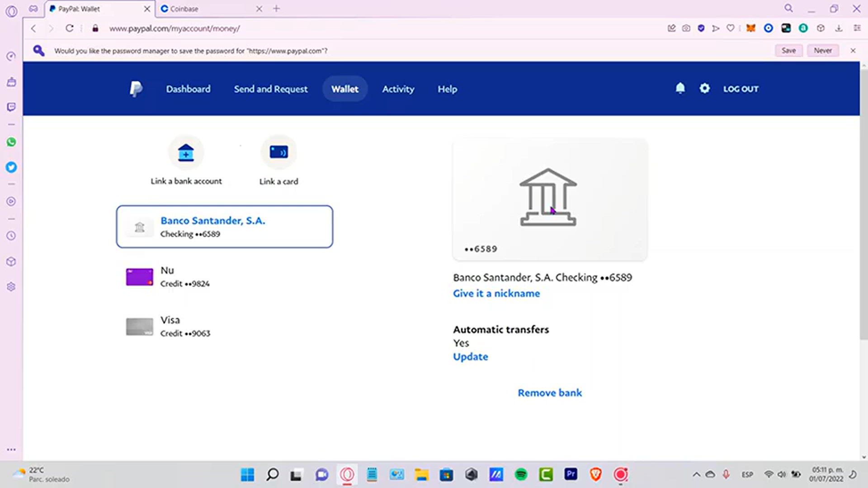Screen dimensions: 868x488
Task: Open the browser downloads icon
Action: [x=839, y=28]
